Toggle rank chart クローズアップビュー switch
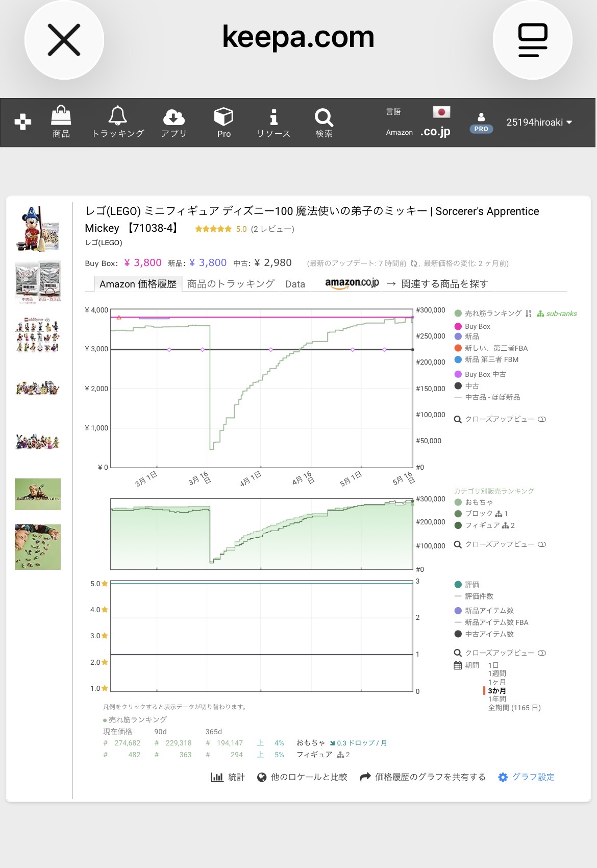This screenshot has width=597, height=868. pos(542,544)
